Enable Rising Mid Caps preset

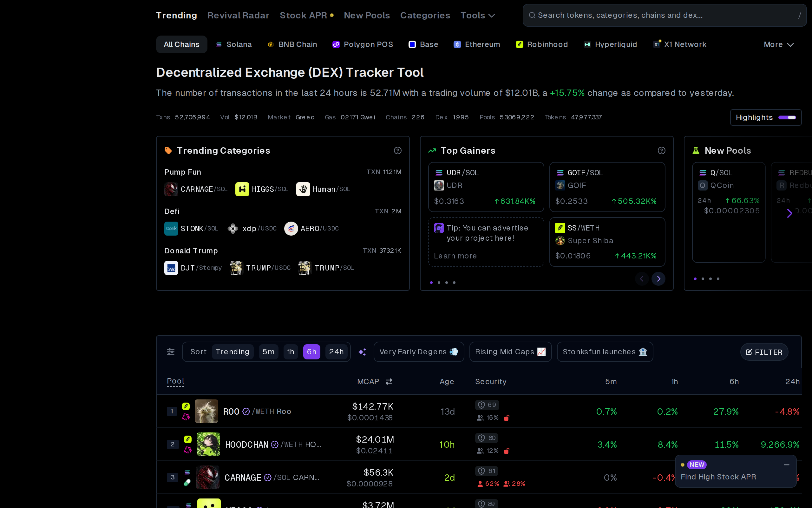tap(510, 352)
